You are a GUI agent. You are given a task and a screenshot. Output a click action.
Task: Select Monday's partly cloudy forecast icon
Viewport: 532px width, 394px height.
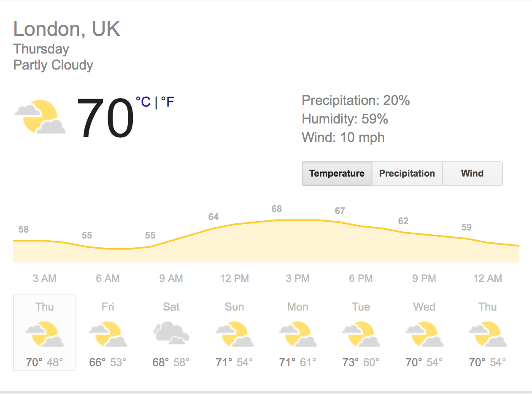(x=298, y=334)
